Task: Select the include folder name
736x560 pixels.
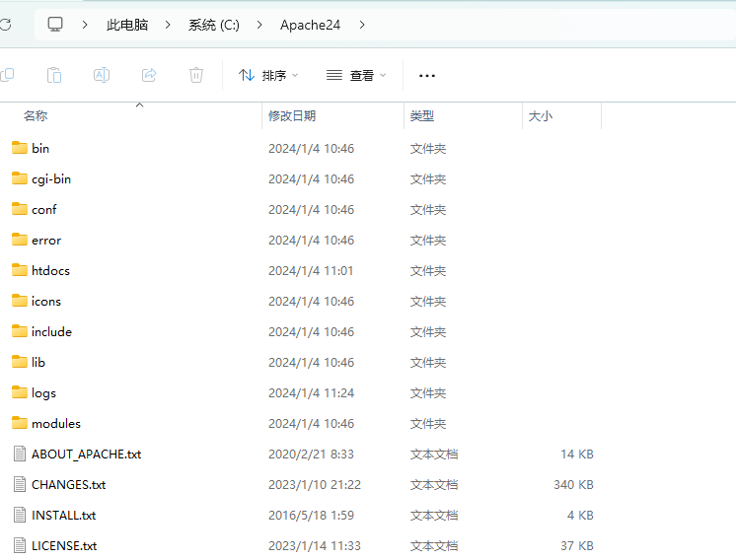Action: pyautogui.click(x=51, y=331)
